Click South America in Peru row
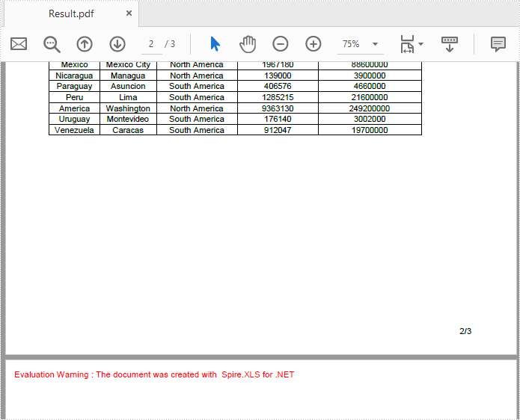This screenshot has height=420, width=520. pyautogui.click(x=197, y=97)
